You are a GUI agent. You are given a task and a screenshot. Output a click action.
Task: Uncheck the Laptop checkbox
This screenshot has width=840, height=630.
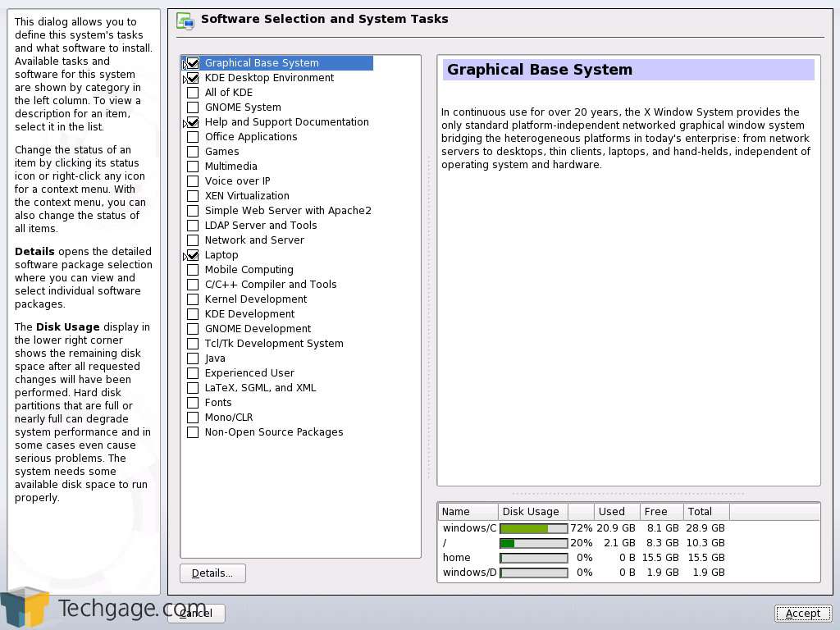tap(192, 256)
